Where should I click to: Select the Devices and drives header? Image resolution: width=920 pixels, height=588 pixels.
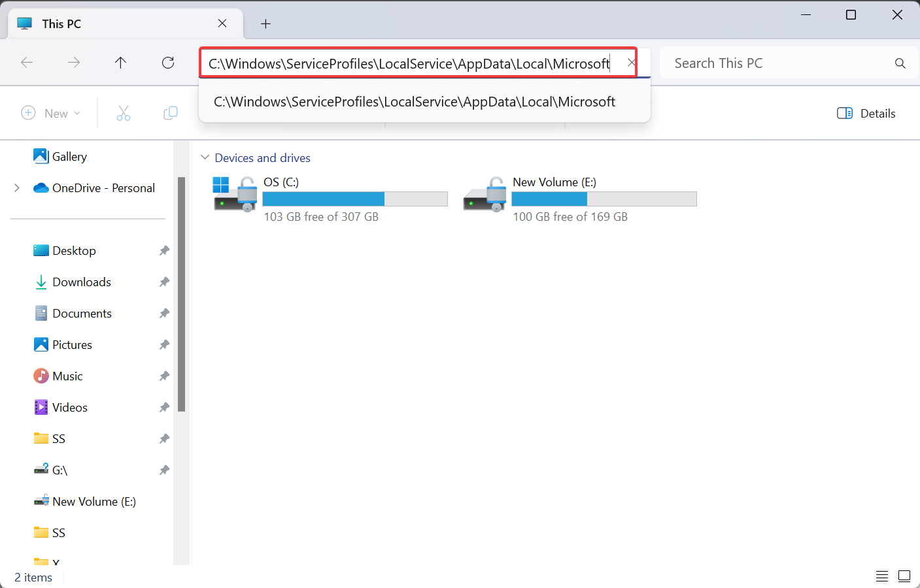tap(262, 158)
